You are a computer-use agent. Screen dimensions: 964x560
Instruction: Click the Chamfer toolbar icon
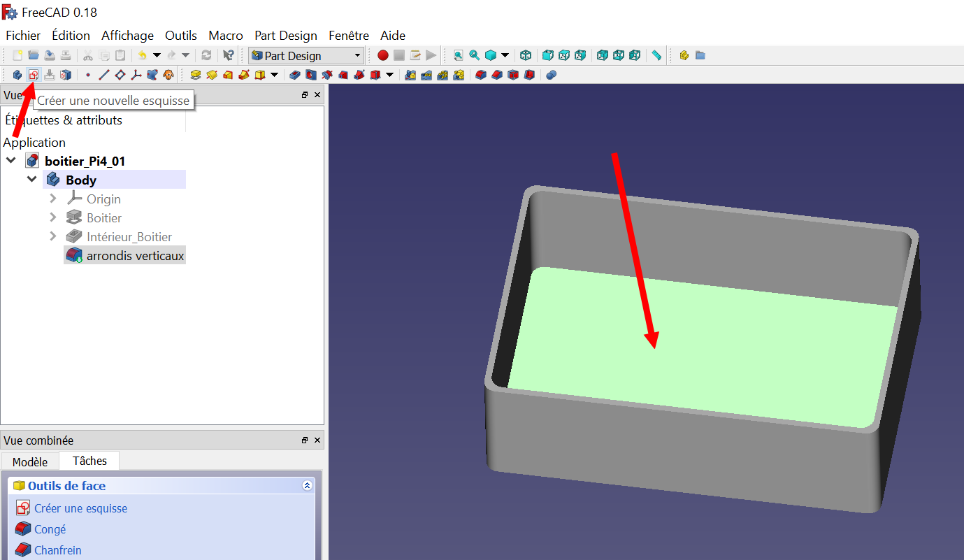click(497, 75)
